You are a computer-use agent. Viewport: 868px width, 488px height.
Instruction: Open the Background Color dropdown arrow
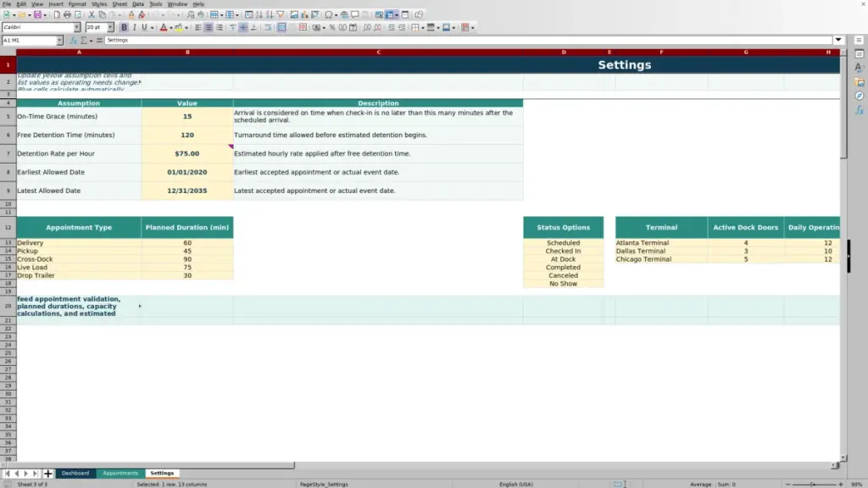click(x=186, y=28)
